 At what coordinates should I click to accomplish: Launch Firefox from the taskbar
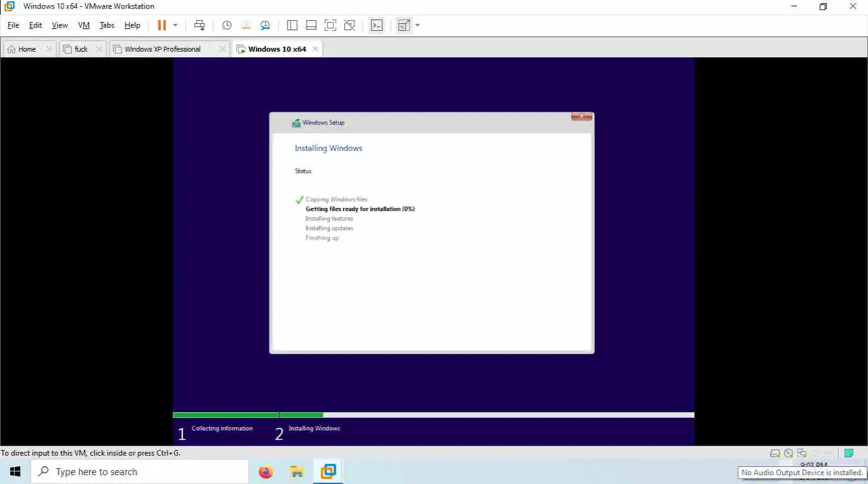point(266,471)
